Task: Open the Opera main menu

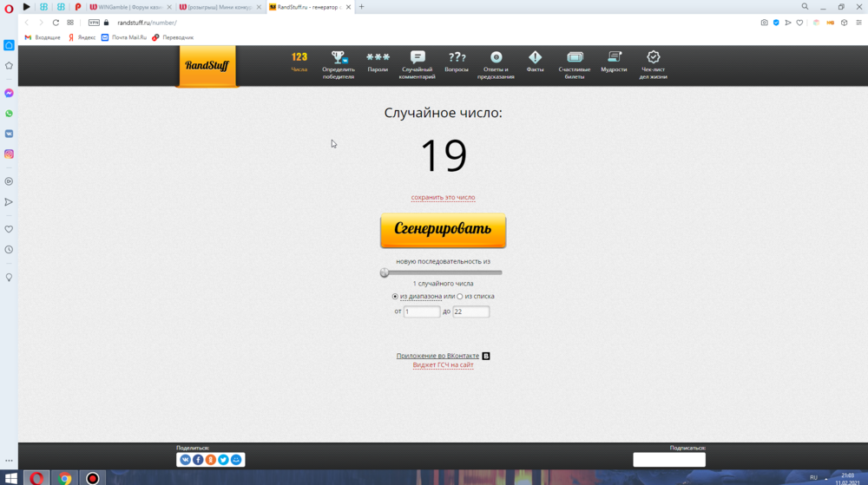Action: click(x=9, y=7)
